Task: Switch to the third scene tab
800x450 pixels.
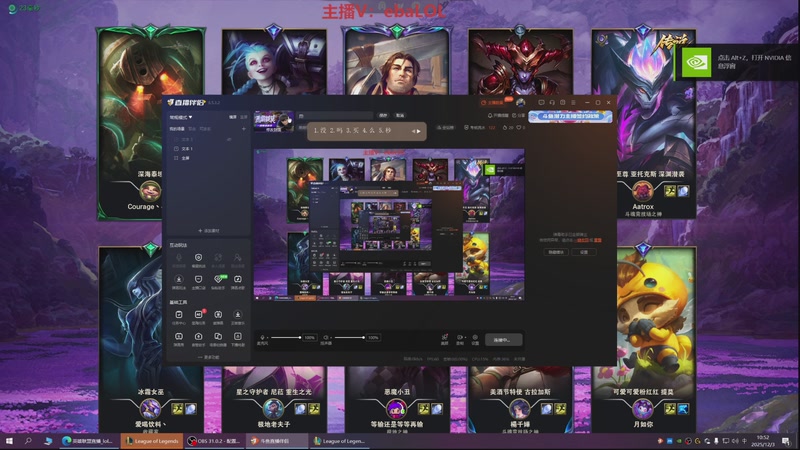Action: 205,129
